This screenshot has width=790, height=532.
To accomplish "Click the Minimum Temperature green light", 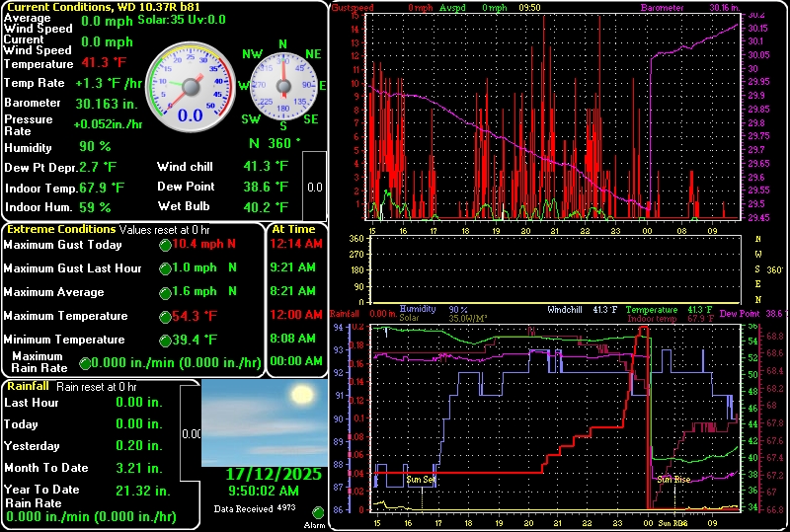I will (165, 341).
